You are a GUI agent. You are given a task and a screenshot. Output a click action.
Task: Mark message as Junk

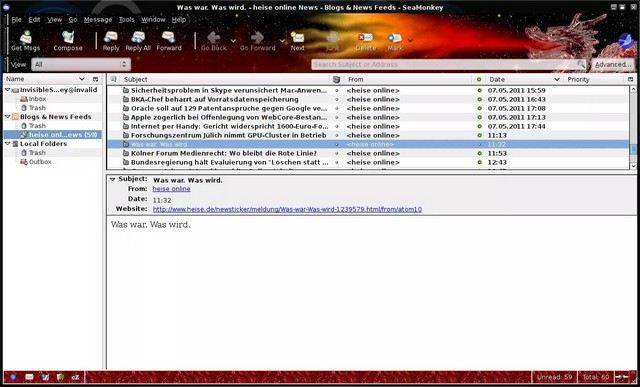point(333,41)
